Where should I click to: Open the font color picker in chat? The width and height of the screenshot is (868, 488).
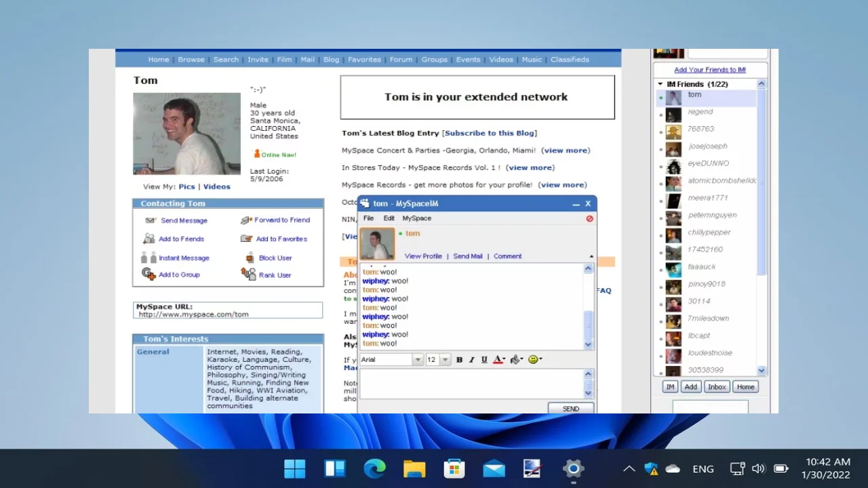coord(499,360)
